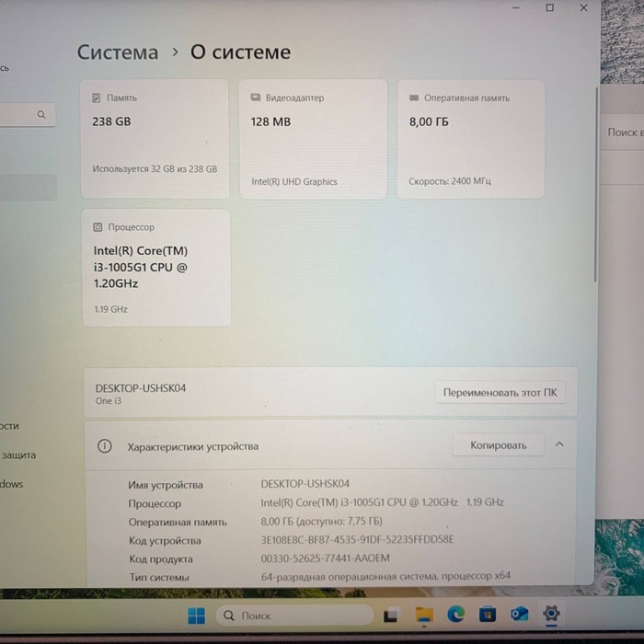The image size is (644, 644).
Task: Open the Windows Start menu
Action: tap(196, 615)
